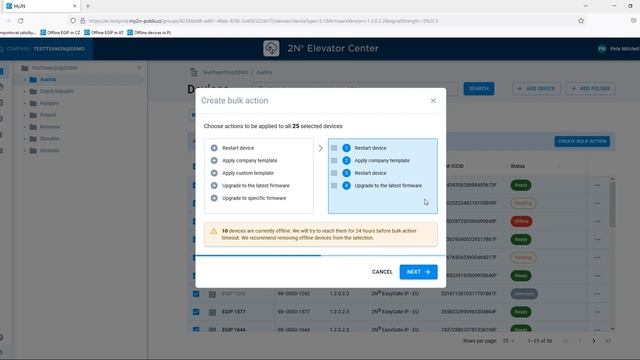Select the Czech Republic folder in tree
640x360 pixels.
coord(57,91)
